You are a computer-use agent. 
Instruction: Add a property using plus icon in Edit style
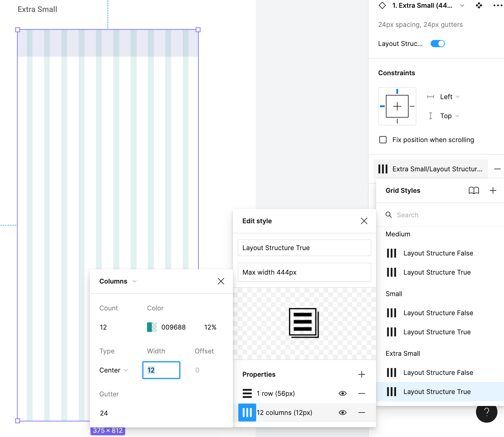click(x=362, y=374)
